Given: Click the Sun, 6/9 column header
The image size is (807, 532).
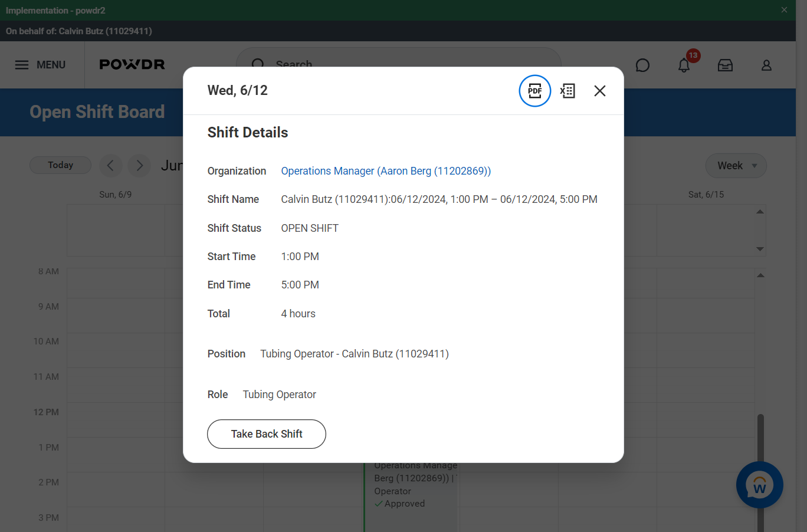Looking at the screenshot, I should click(116, 195).
